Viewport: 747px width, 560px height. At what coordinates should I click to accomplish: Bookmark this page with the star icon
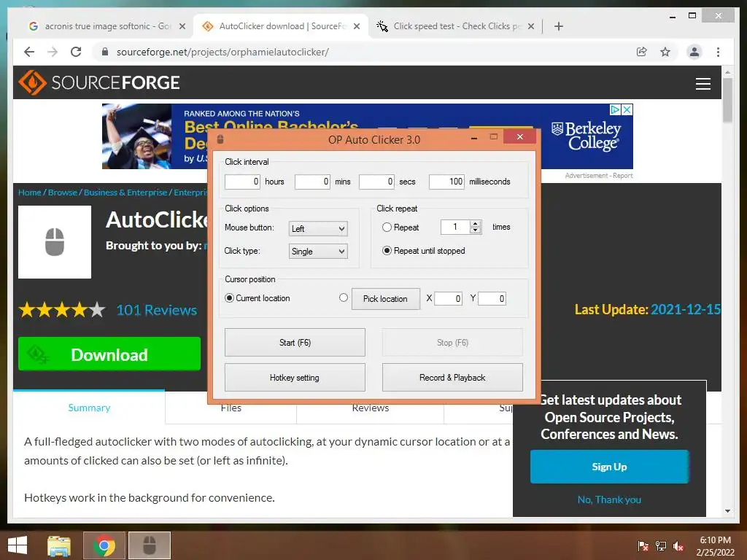[x=665, y=52]
